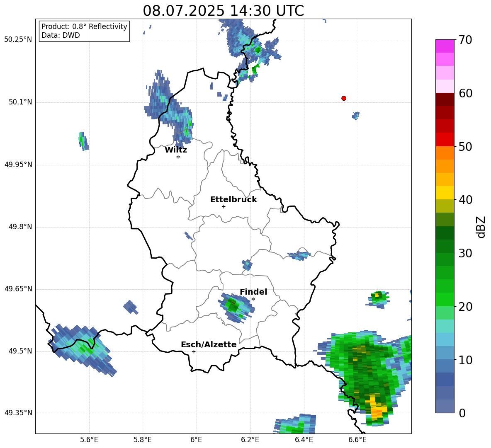Click the 6.4°E longitude label

304,440
